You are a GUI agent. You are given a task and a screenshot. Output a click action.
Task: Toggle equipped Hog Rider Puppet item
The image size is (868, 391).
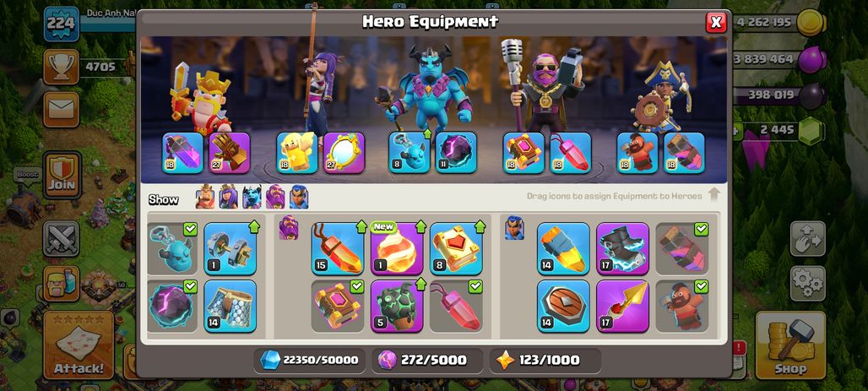(x=681, y=306)
